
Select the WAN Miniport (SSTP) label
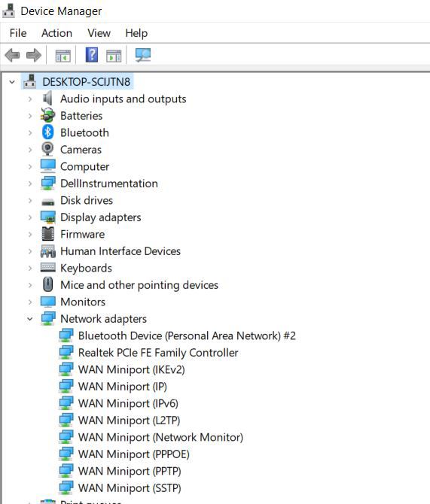click(x=130, y=488)
